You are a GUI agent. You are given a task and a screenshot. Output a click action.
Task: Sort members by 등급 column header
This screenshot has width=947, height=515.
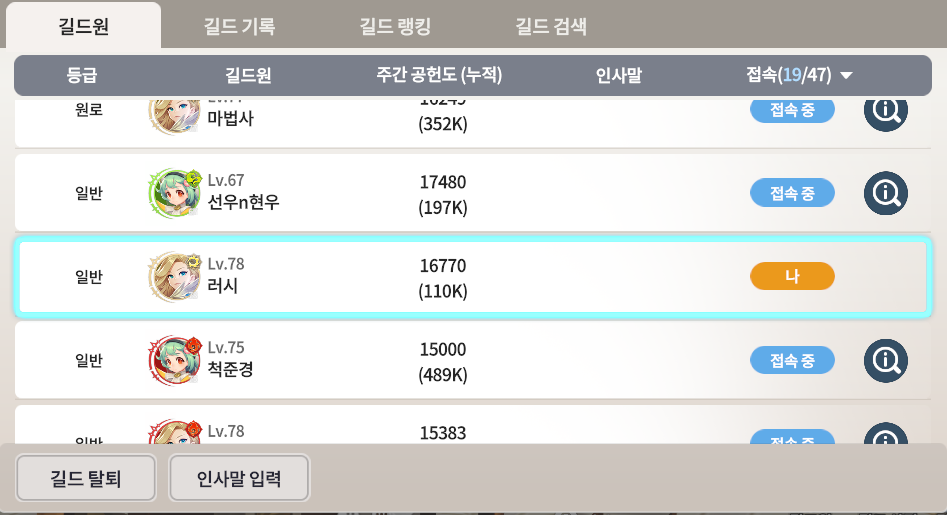[x=82, y=75]
